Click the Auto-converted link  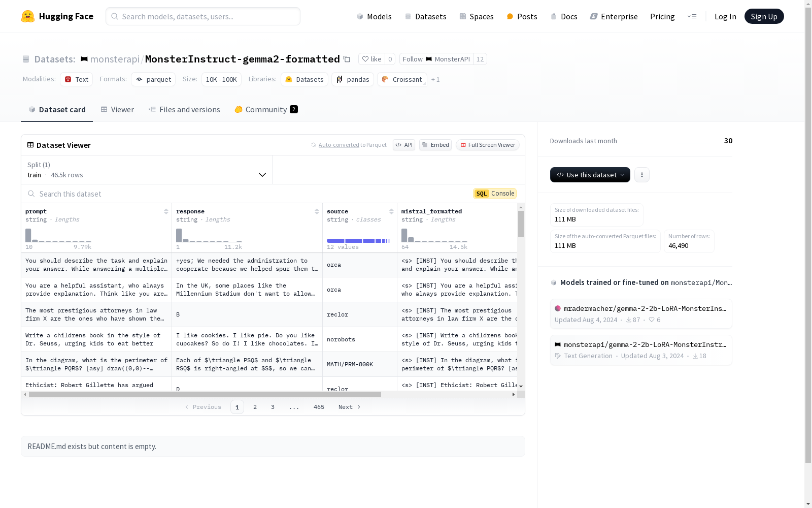point(339,145)
